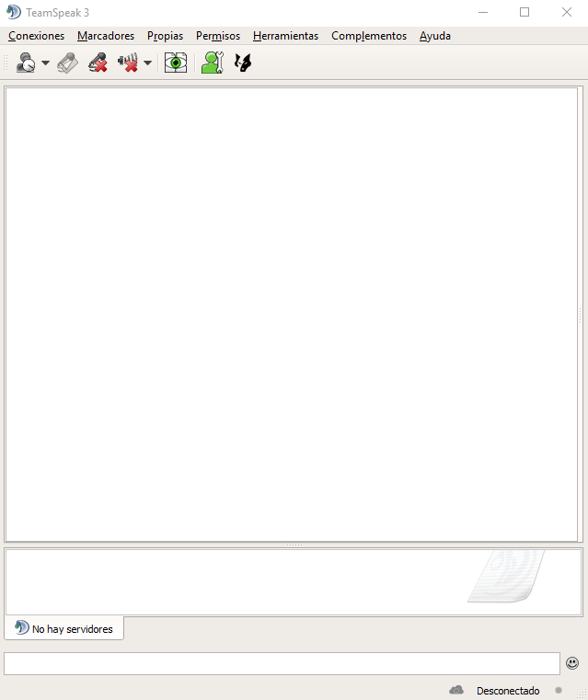
Task: Select the No hay servidores tab
Action: click(x=63, y=628)
